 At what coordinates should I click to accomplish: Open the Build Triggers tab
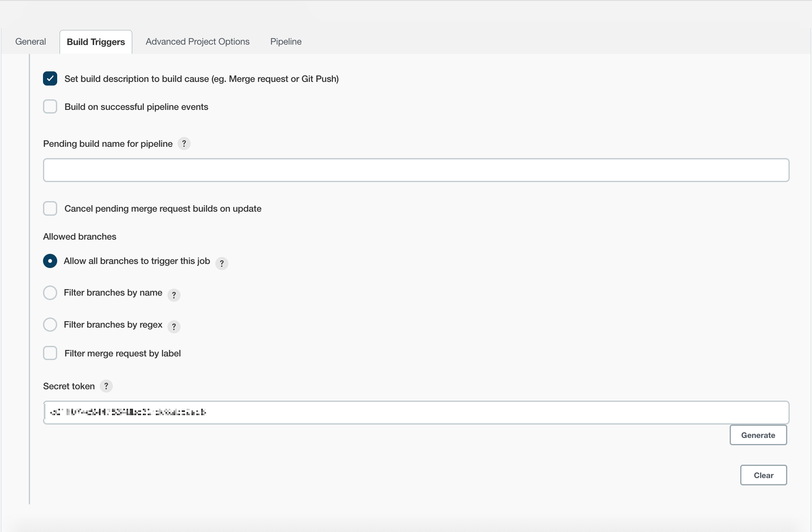click(96, 42)
